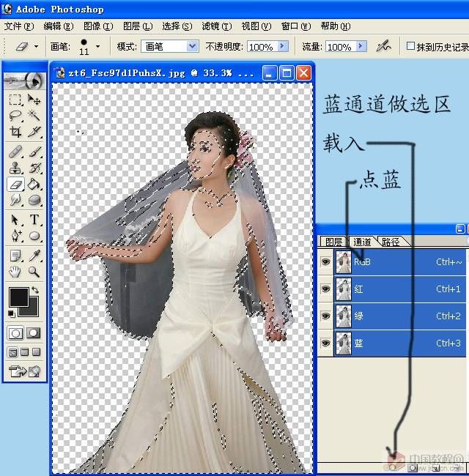This screenshot has width=469, height=476.
Task: Open the 滤镜 menu
Action: point(216,26)
